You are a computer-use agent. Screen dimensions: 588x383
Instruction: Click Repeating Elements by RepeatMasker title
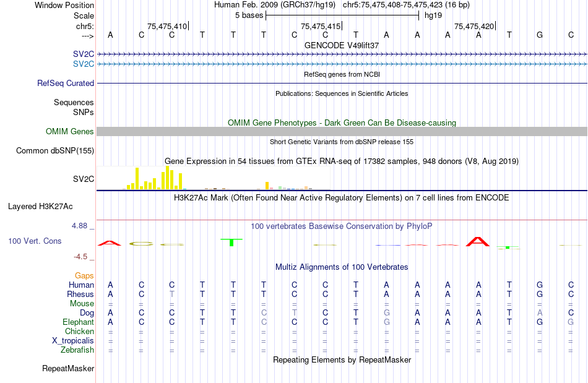pos(342,359)
